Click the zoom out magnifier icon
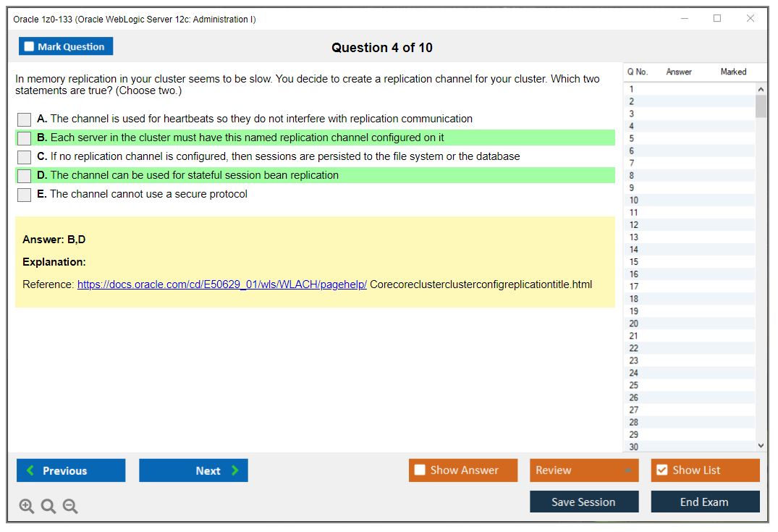The width and height of the screenshot is (778, 532). 70,507
